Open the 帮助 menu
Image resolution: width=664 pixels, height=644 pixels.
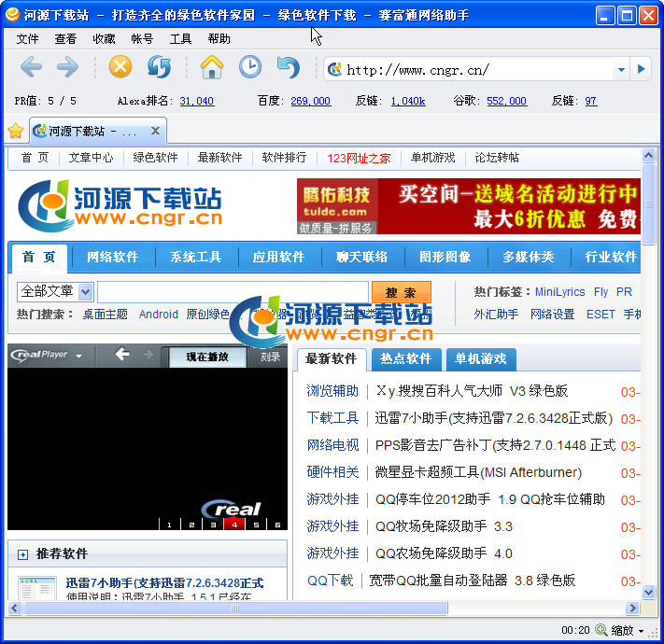pos(219,39)
